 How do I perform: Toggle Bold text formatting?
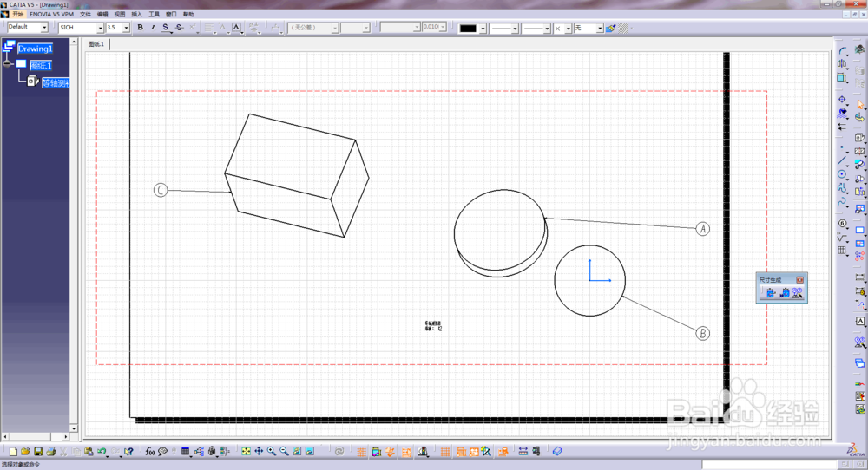coord(140,28)
